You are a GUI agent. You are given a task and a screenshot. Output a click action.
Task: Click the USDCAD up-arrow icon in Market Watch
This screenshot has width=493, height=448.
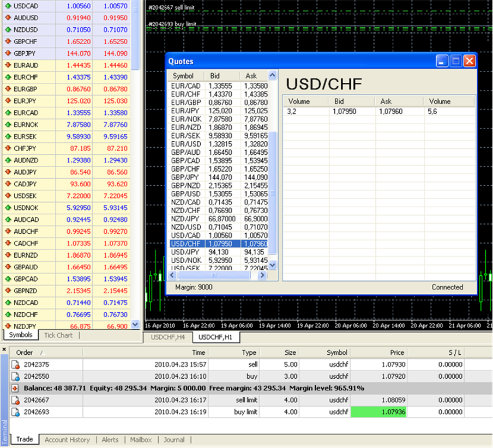8,6
